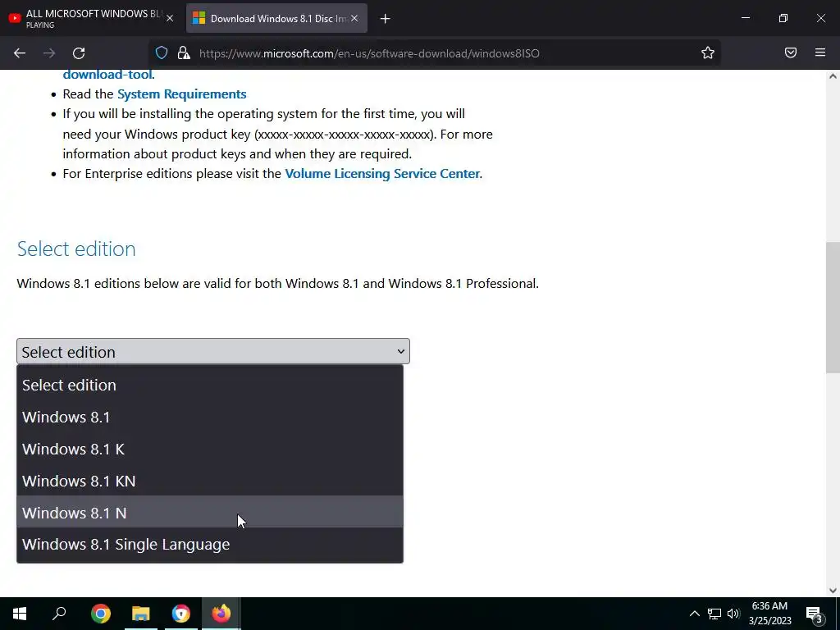Choose Windows 8.1 K edition

[210, 449]
